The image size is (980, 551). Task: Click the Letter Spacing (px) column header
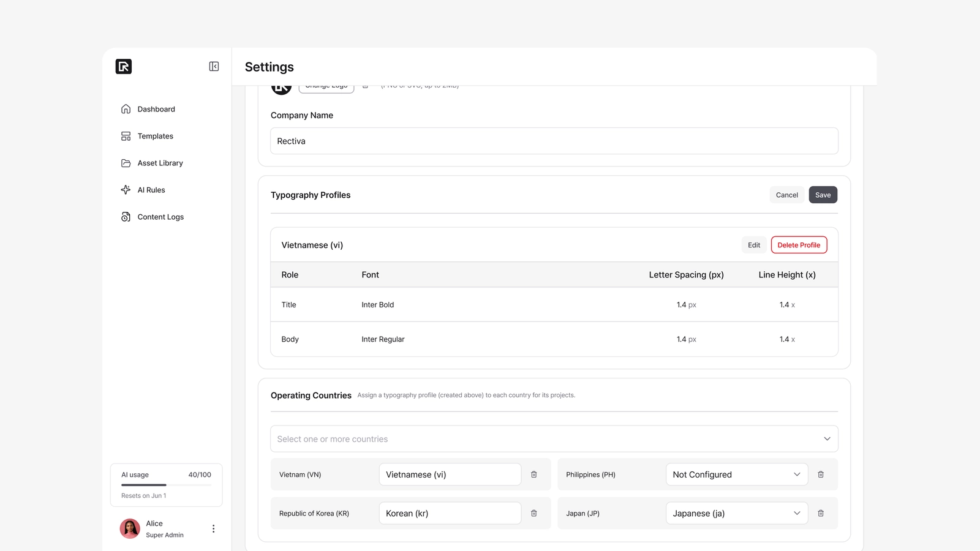point(687,275)
